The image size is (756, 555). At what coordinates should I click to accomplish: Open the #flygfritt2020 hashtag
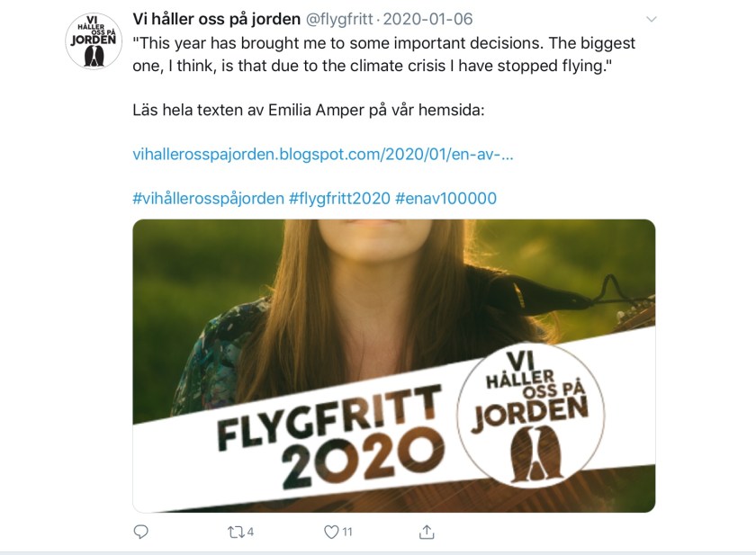click(339, 199)
